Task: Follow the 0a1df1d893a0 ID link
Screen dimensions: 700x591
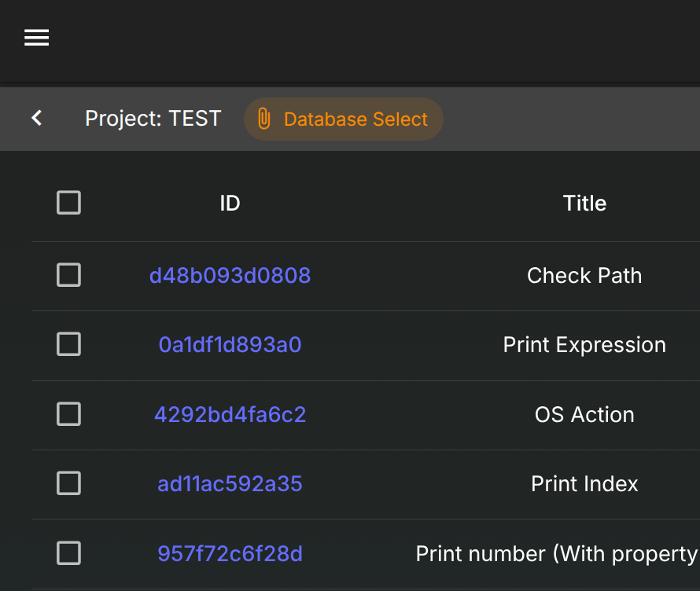Action: coord(230,345)
